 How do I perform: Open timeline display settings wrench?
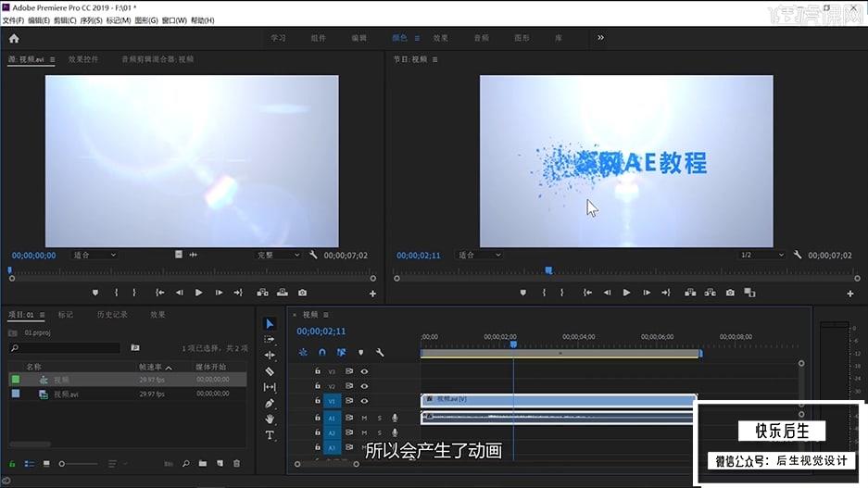pos(380,353)
